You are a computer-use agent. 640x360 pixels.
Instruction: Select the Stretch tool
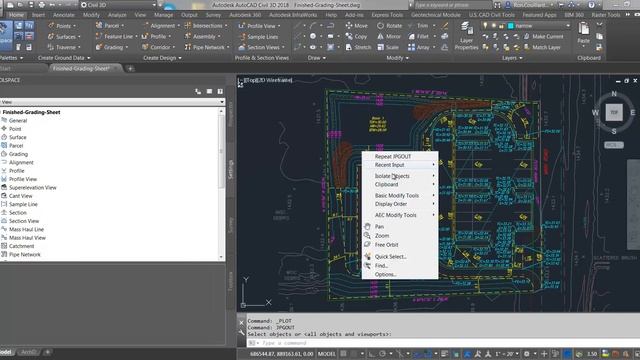coord(358,47)
